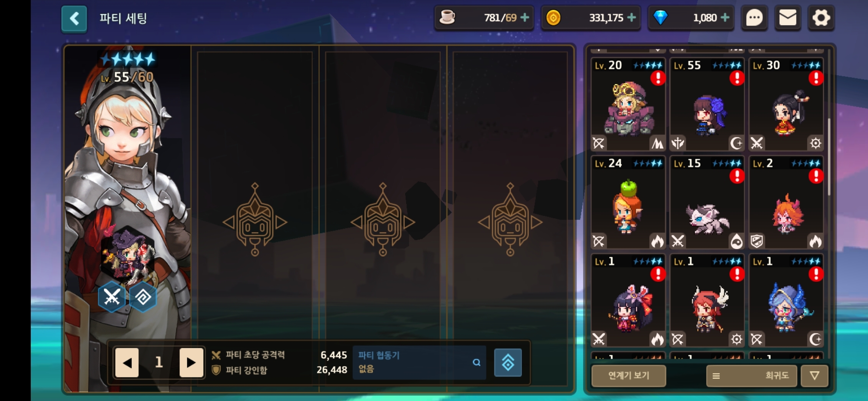This screenshot has height=401, width=868.
Task: Select the Lv. 20 mech rider hero
Action: pos(628,104)
